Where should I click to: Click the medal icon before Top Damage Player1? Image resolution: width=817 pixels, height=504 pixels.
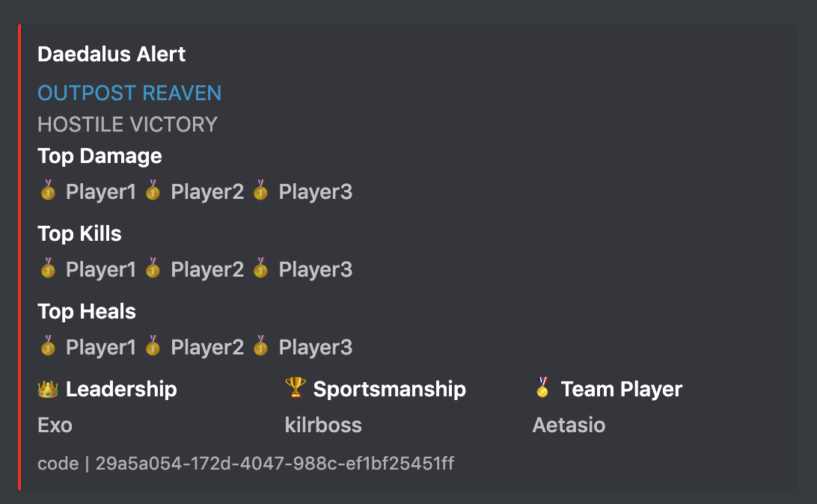[x=48, y=190]
